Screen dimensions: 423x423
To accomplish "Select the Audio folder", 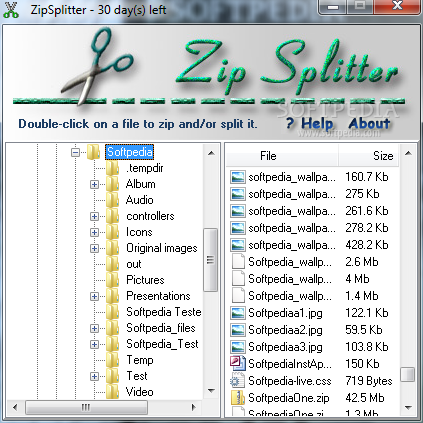I will (x=140, y=200).
